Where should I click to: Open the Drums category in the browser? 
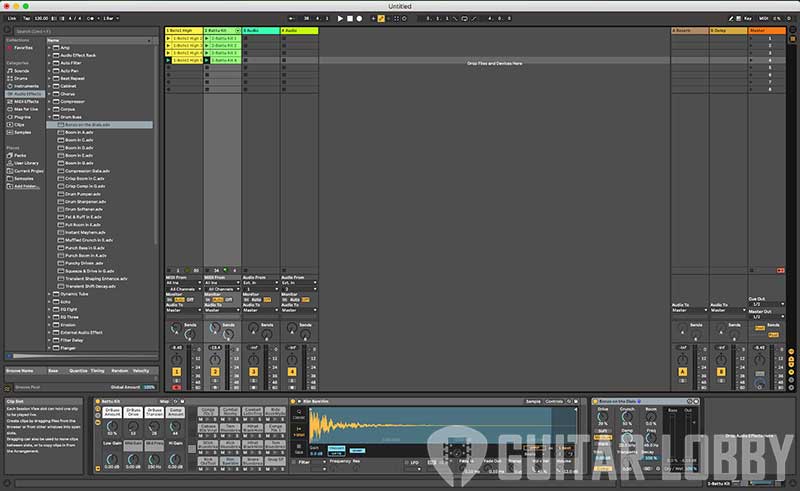(23, 77)
